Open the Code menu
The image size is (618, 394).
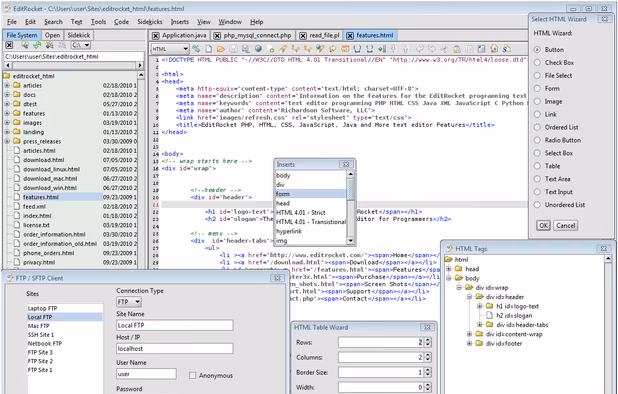tap(121, 22)
